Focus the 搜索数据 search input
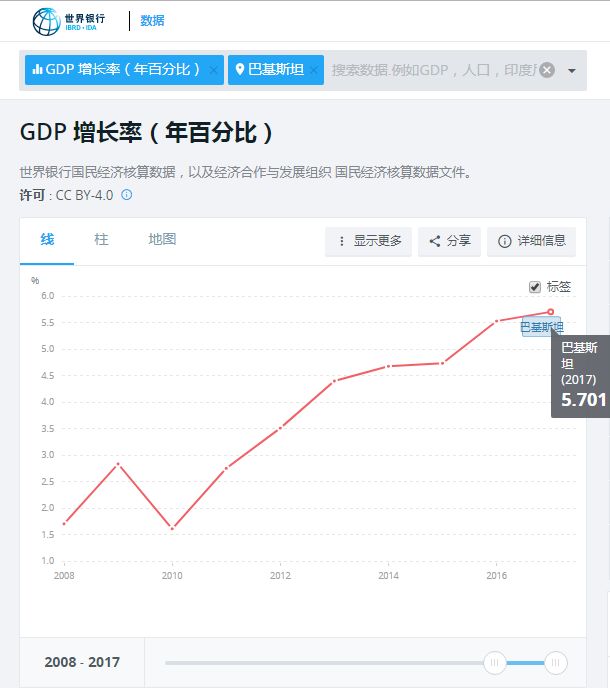 pyautogui.click(x=432, y=70)
